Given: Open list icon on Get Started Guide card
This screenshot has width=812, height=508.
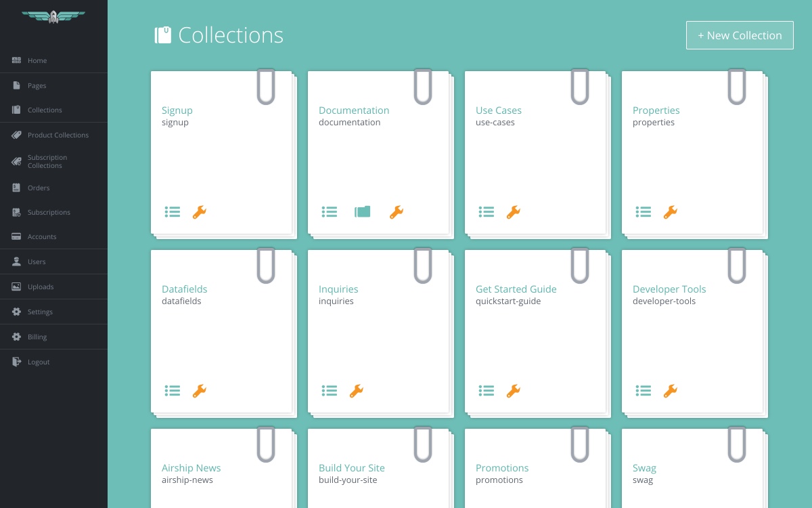Looking at the screenshot, I should 487,391.
